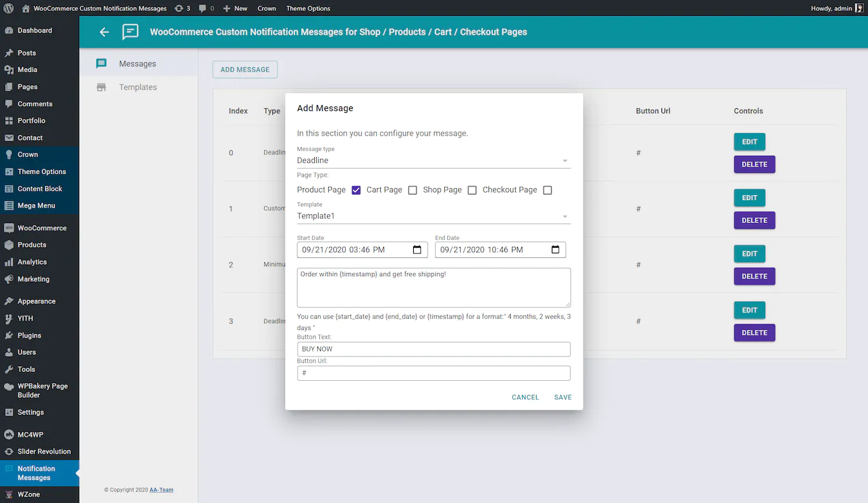Open the Start Date calendar picker icon

point(417,250)
